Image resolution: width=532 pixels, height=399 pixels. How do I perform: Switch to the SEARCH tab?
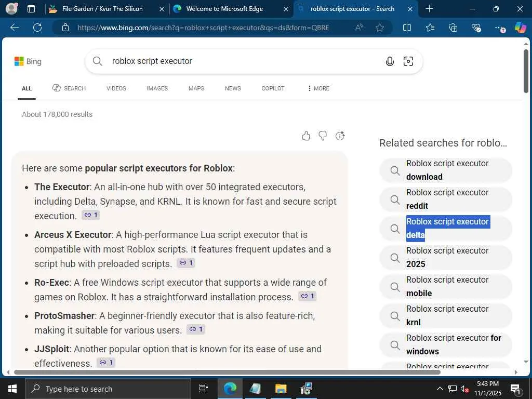point(69,88)
